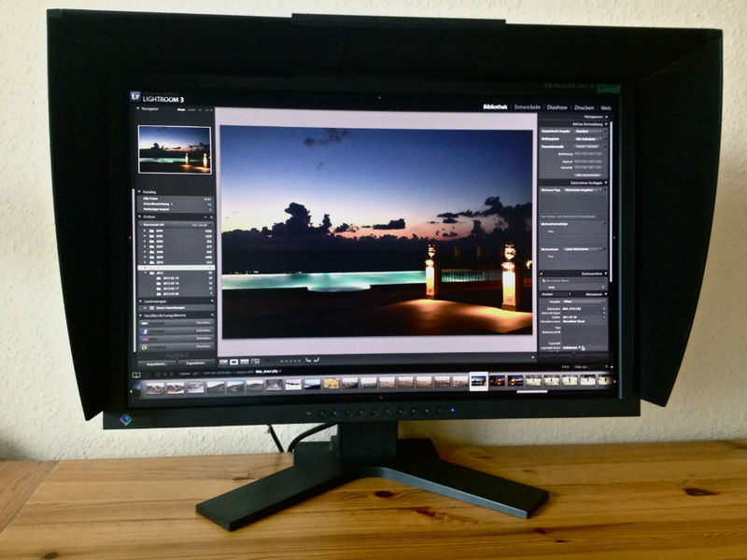The image size is (747, 560).
Task: Click the Exportieren button
Action: (196, 363)
